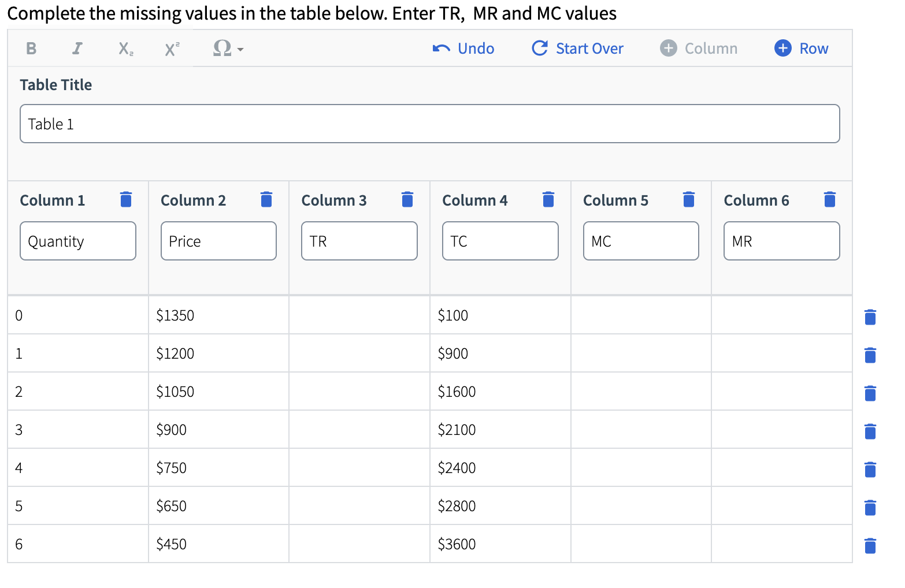Delete the MC column with its trash icon
The image size is (905, 588).
click(x=688, y=199)
